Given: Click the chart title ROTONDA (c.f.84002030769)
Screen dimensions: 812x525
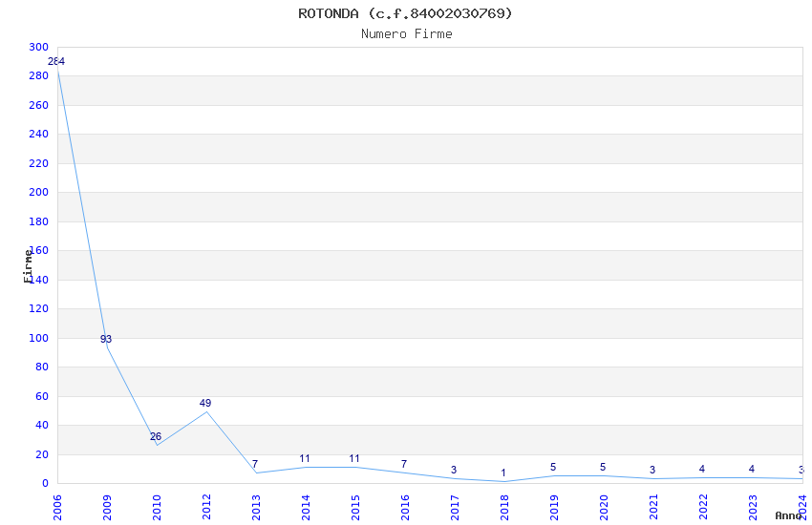Looking at the screenshot, I should coord(405,13).
